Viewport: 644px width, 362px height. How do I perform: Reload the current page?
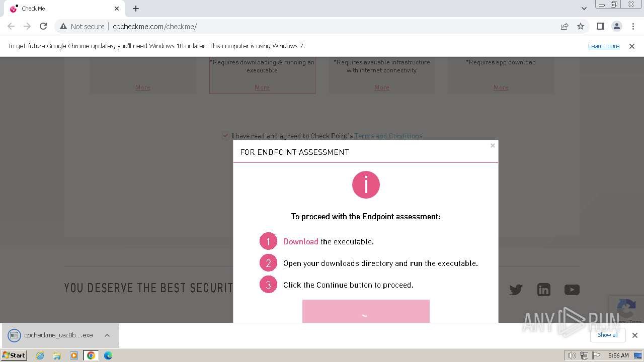[x=43, y=26]
